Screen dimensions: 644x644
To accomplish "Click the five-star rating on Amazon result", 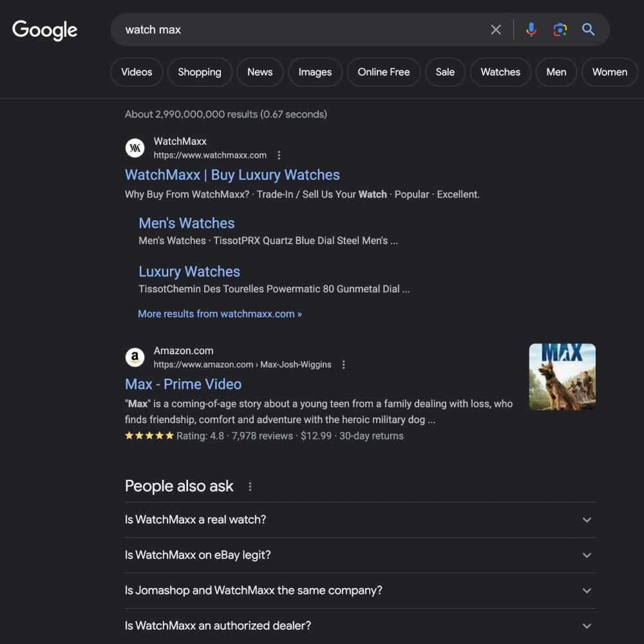I will [149, 436].
